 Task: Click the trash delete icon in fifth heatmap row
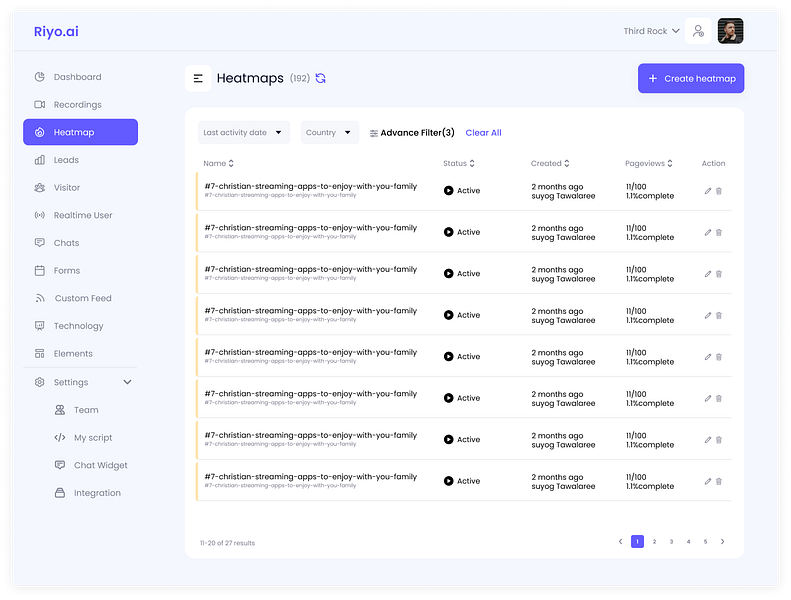pyautogui.click(x=719, y=357)
